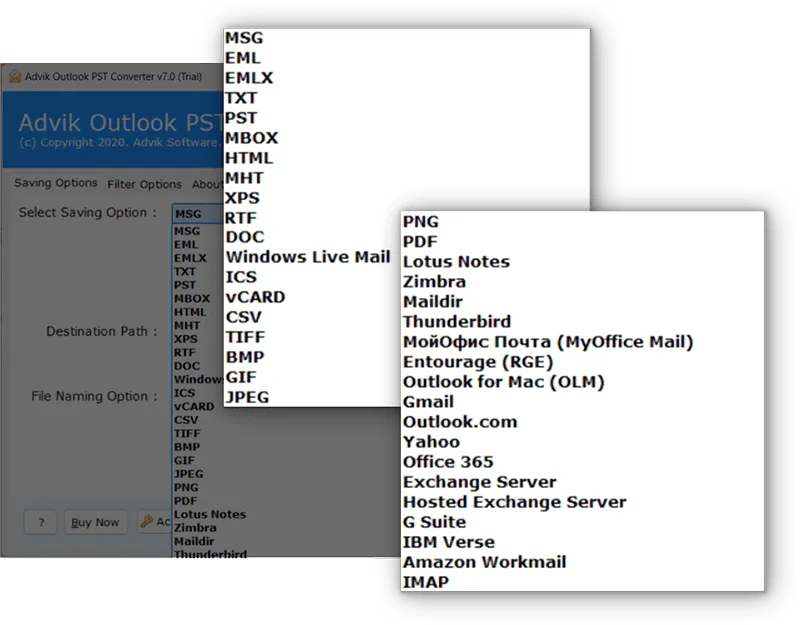Choose PNG in the small dropdown list
Viewport: 800px width, 625px height.
click(x=186, y=487)
